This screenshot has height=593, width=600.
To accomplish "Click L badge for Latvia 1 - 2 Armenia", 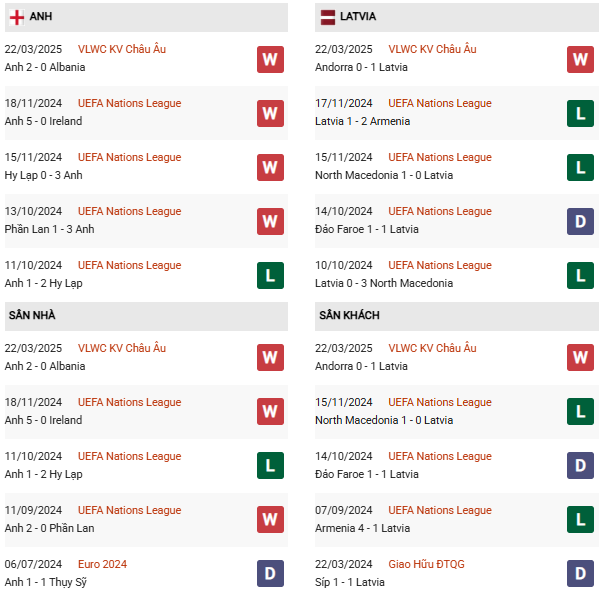I will tap(580, 114).
